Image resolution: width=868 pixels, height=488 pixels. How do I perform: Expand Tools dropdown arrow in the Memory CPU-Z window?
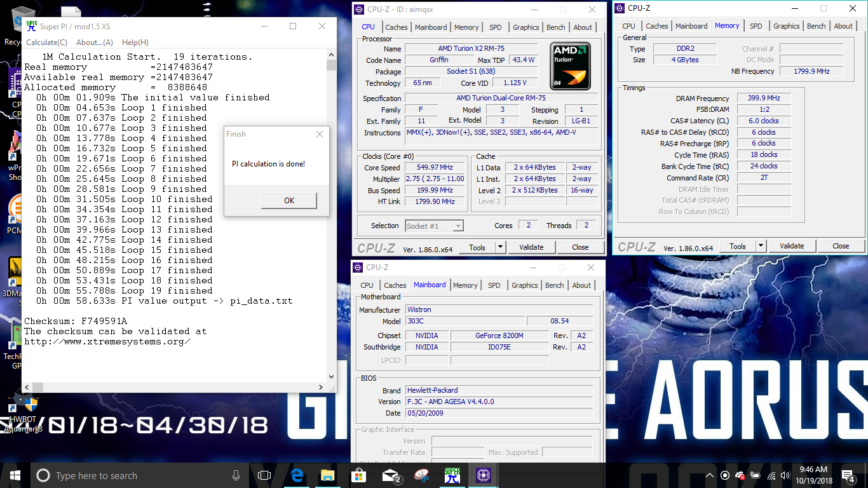(x=761, y=246)
